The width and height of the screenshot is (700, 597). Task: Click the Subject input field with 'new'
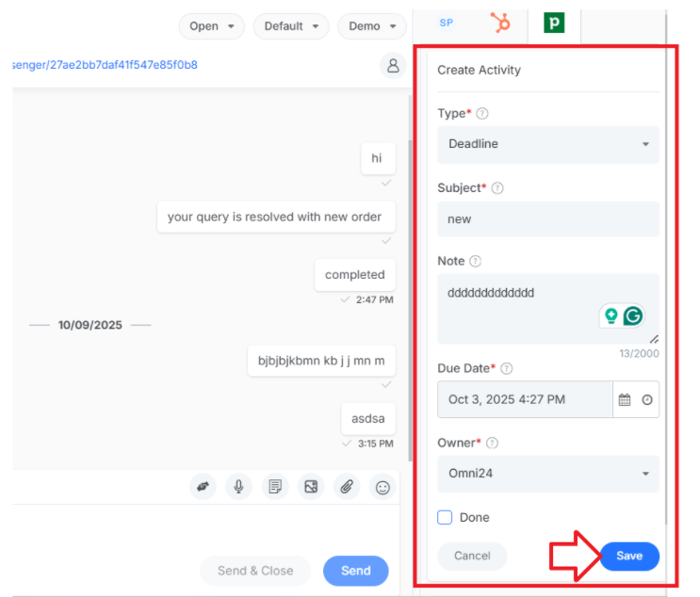[x=548, y=219]
